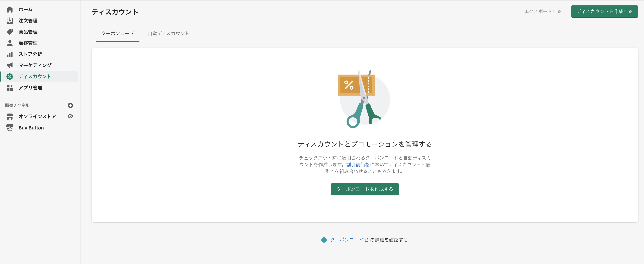Click the coupon and scissors illustration
The image size is (644, 264).
click(364, 99)
